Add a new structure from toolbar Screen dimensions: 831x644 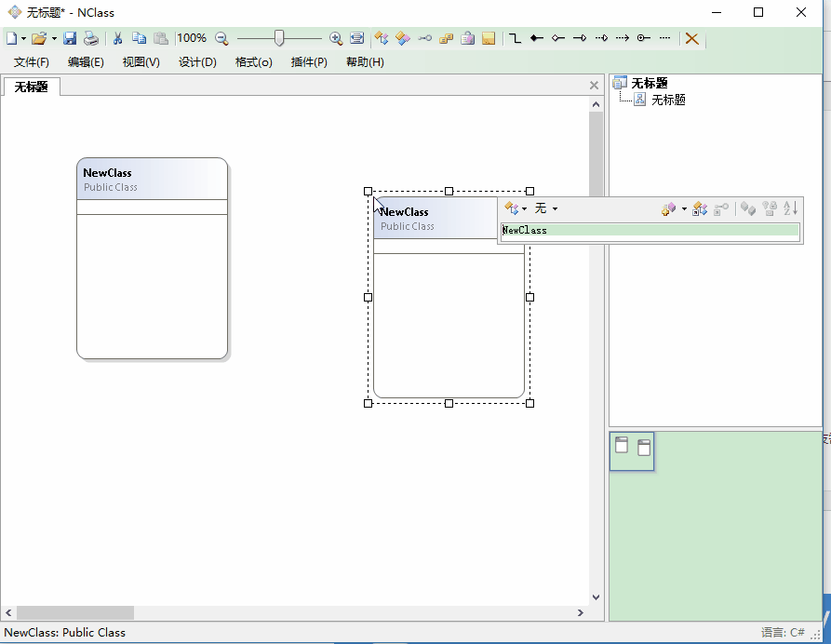point(403,38)
